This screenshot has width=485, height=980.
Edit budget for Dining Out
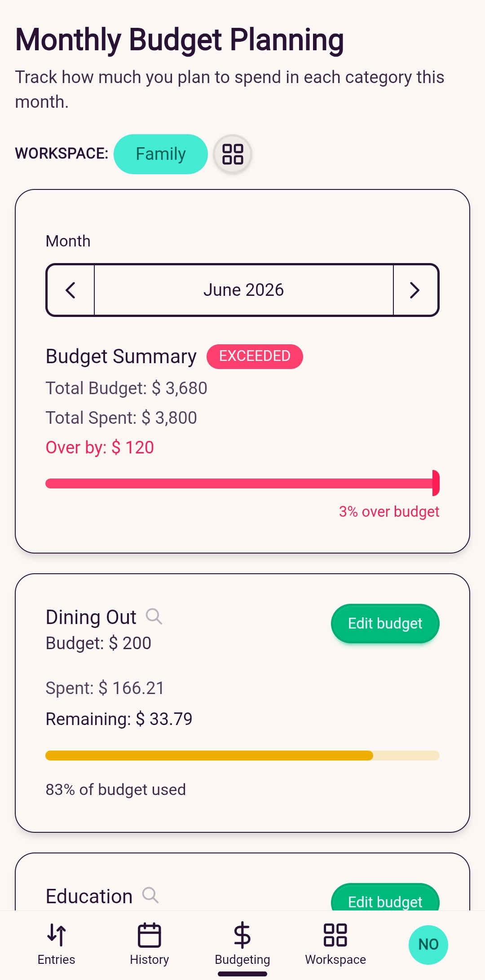(385, 623)
